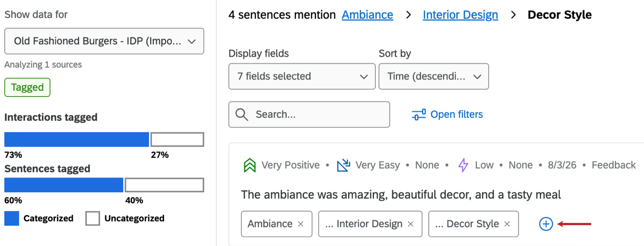Click the Very Positive sentiment icon
Image resolution: width=644 pixels, height=246 pixels.
click(x=250, y=165)
